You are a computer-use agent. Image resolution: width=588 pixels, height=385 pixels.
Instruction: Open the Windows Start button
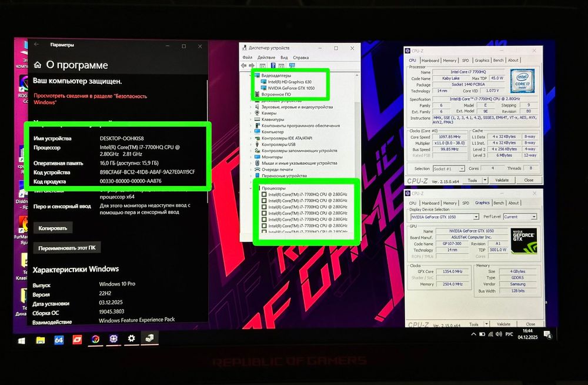22,340
